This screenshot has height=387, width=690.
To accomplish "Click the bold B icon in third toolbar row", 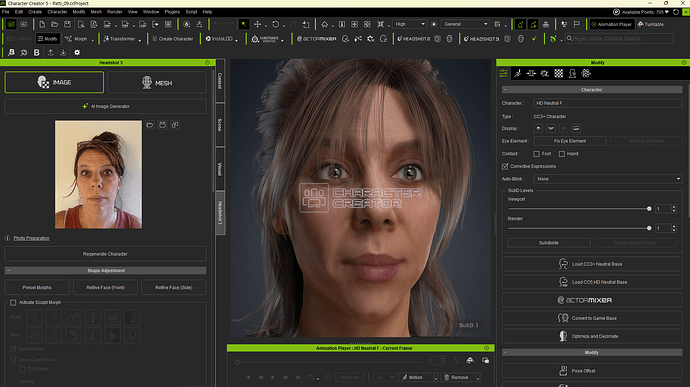I will tap(37, 52).
